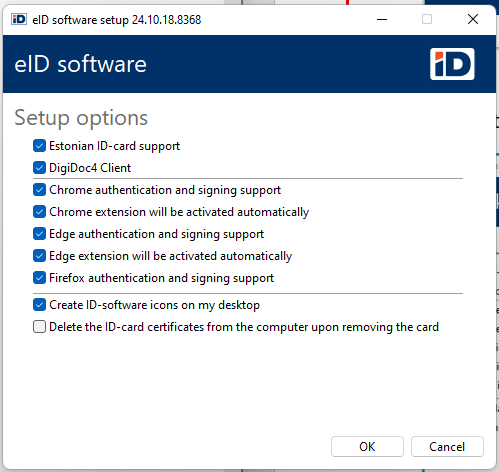The width and height of the screenshot is (499, 472).
Task: Click the 'Setup options' heading
Action: (x=81, y=118)
